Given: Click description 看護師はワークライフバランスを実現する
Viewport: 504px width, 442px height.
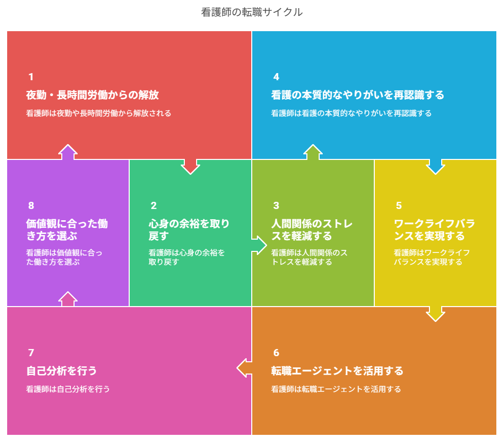Looking at the screenshot, I should (x=431, y=257).
